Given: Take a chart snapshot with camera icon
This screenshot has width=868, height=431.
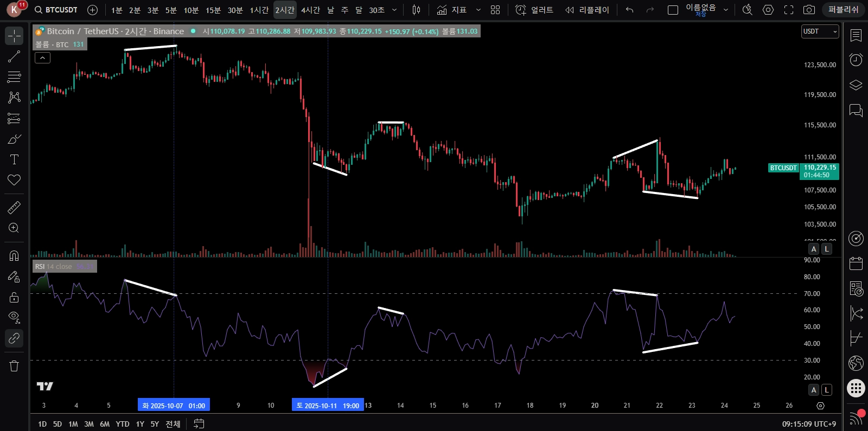Looking at the screenshot, I should coord(809,10).
